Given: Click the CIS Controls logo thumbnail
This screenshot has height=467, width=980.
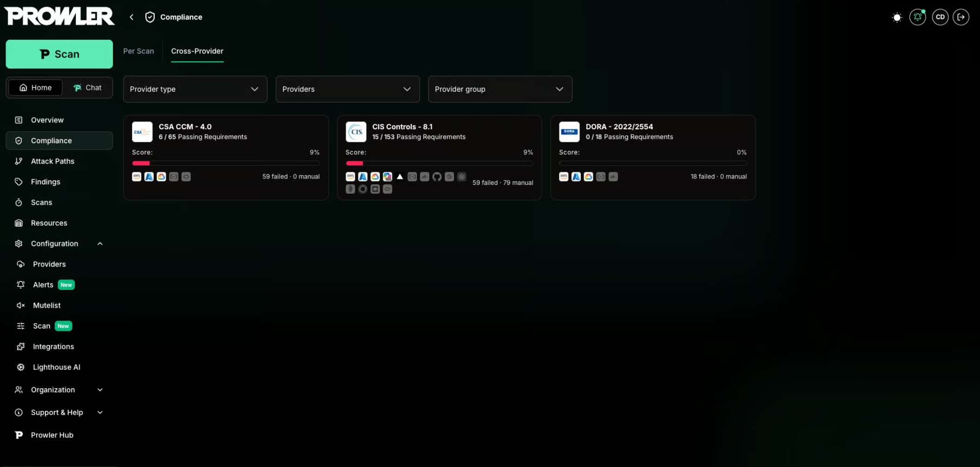Looking at the screenshot, I should pyautogui.click(x=356, y=132).
